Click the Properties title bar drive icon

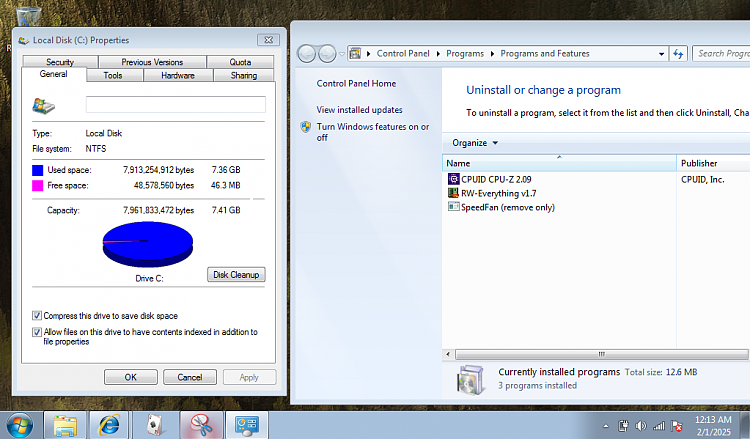pyautogui.click(x=23, y=41)
